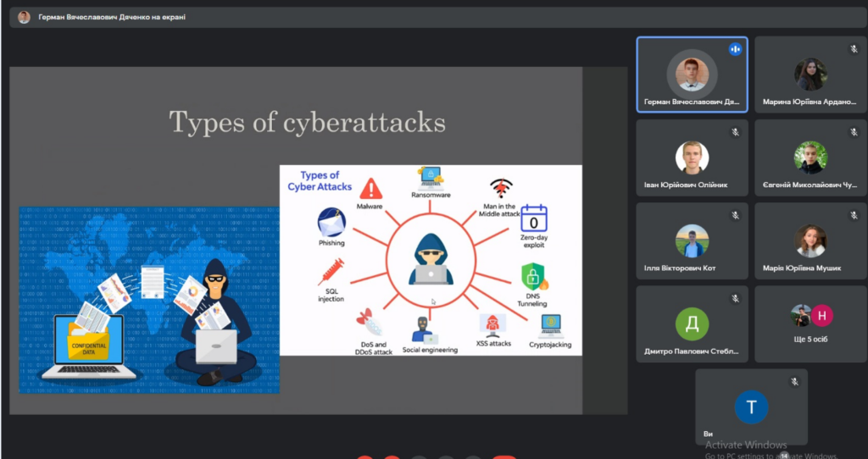This screenshot has width=868, height=459.
Task: Select Герман Вячеславович's video tile
Action: pos(692,75)
